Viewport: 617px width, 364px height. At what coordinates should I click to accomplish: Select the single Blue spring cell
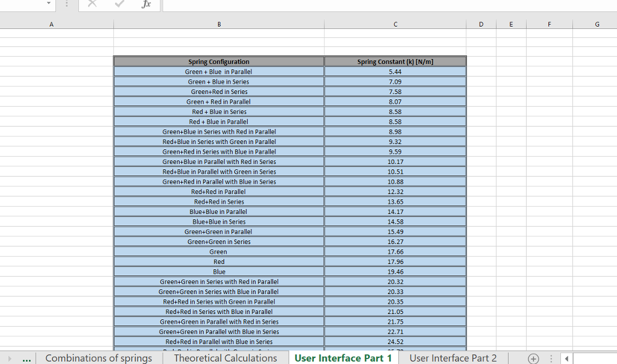tap(219, 272)
